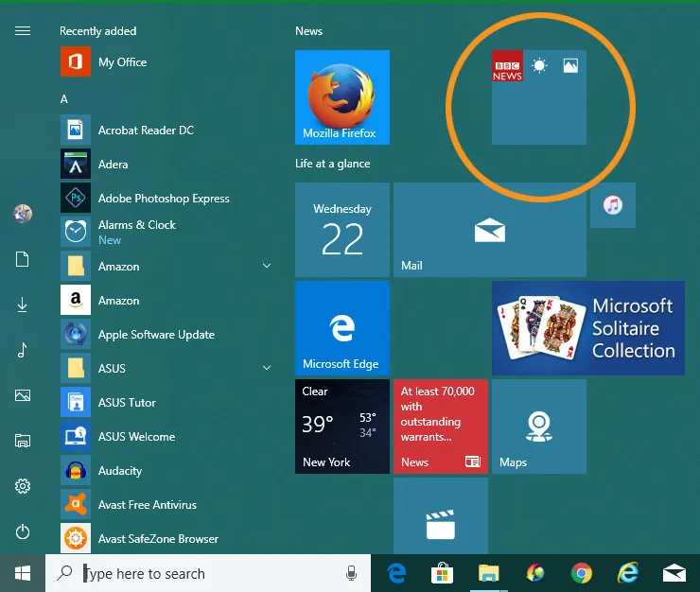Open Mail from the taskbar
The width and height of the screenshot is (700, 592).
pos(674,573)
